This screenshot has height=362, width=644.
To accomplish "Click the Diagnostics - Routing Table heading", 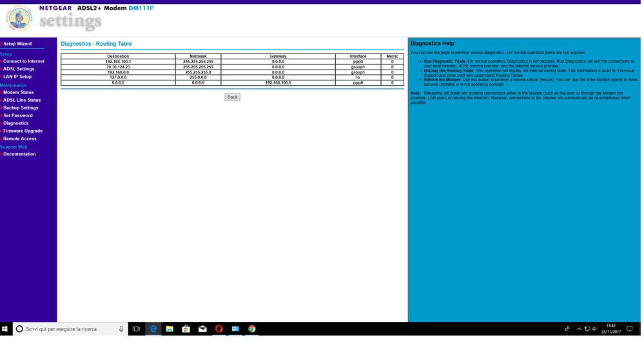I will point(96,44).
